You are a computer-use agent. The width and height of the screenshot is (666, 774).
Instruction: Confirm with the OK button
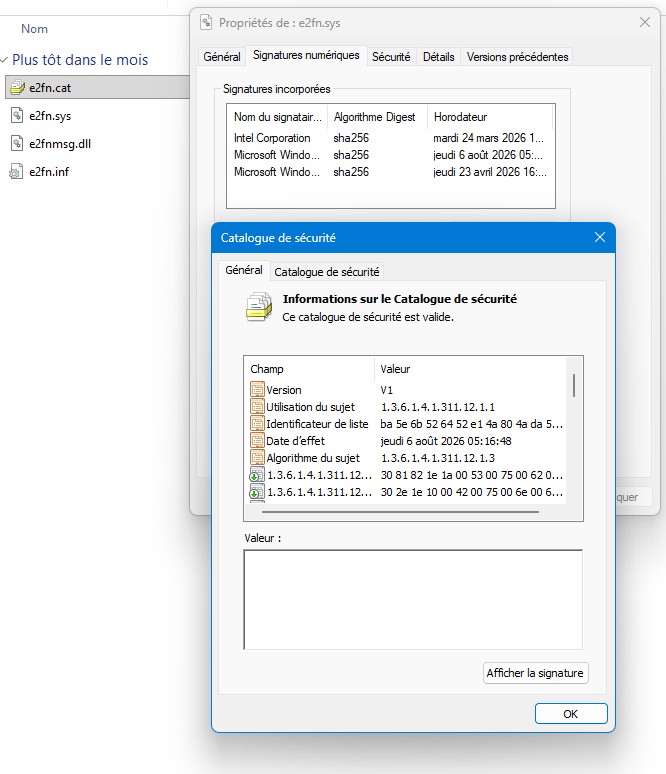571,714
